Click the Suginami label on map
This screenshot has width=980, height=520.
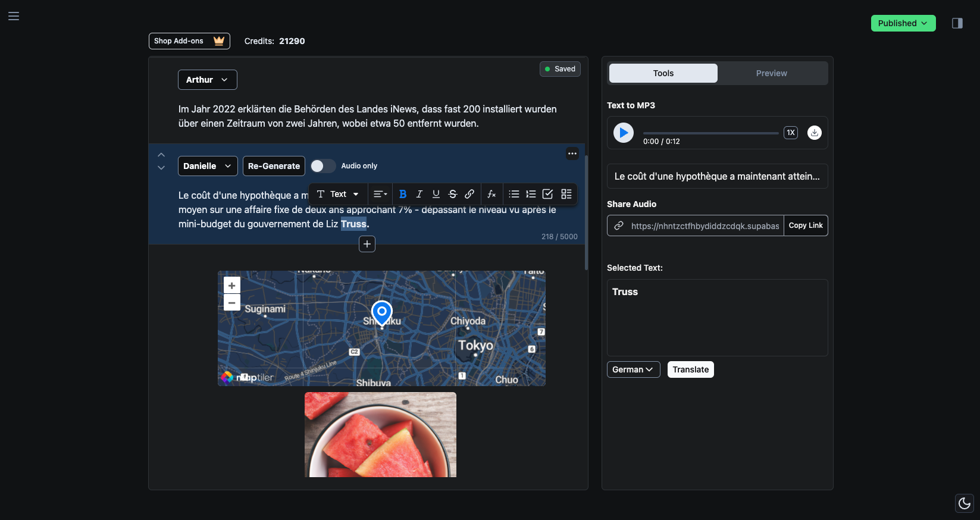click(265, 309)
